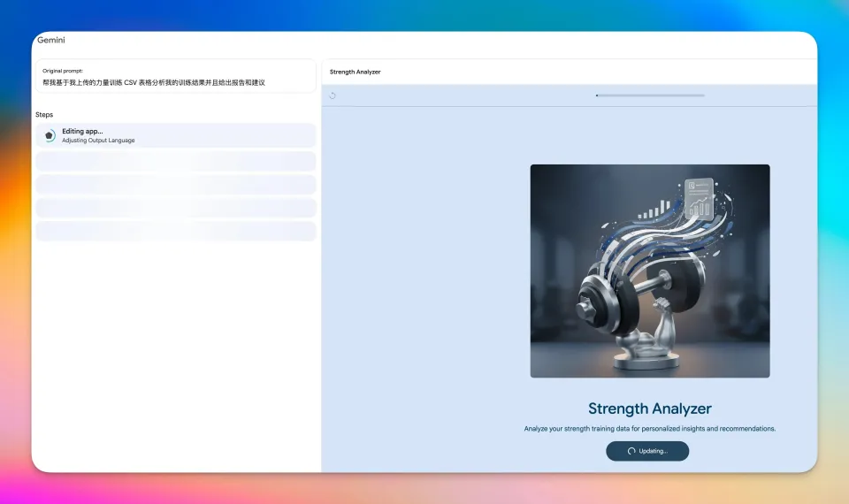
Task: Click the Updating button
Action: pyautogui.click(x=646, y=451)
